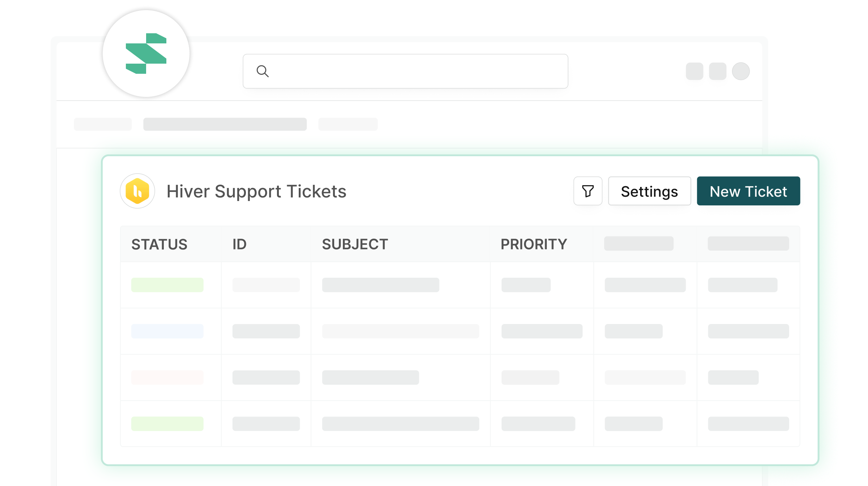868x486 pixels.
Task: Click the pink status pill in third row
Action: [x=167, y=378]
